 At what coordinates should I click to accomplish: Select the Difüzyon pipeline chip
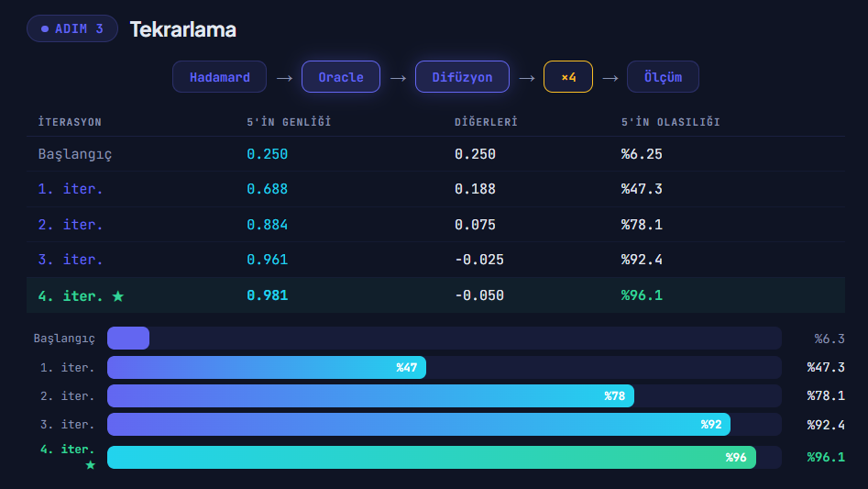click(462, 77)
